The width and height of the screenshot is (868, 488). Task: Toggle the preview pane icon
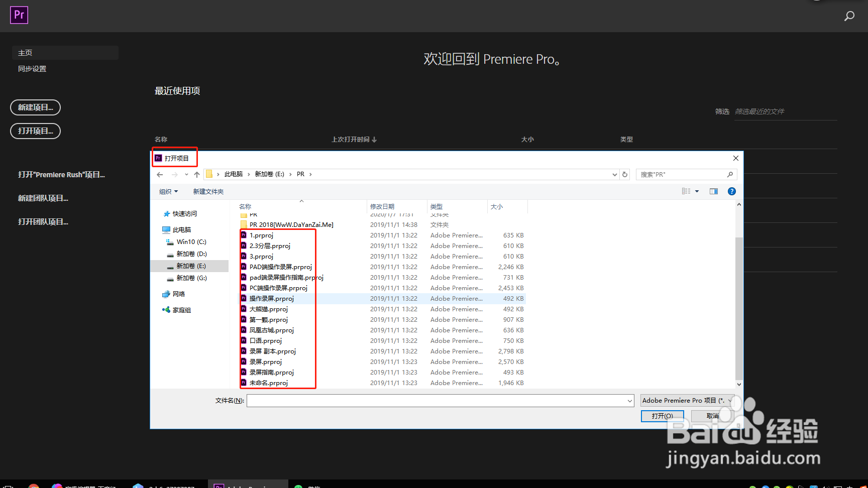714,191
